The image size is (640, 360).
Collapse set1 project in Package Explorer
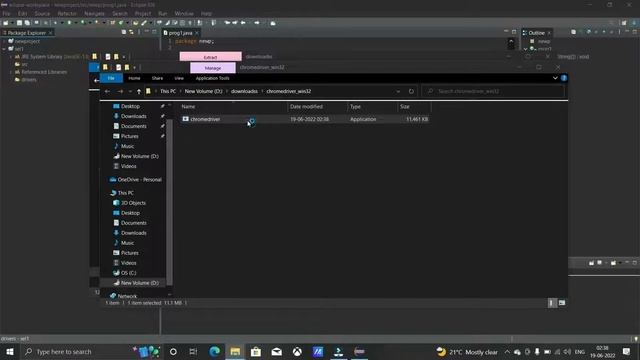click(4, 49)
